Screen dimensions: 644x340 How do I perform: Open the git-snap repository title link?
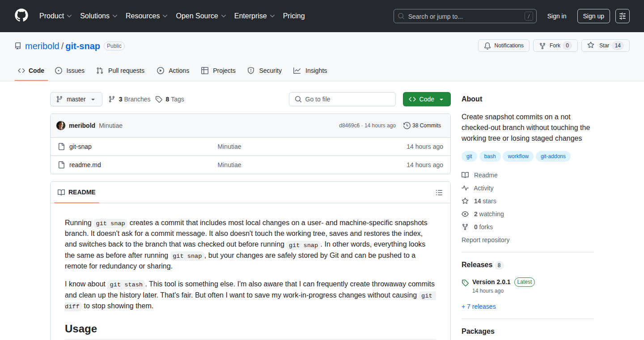83,46
